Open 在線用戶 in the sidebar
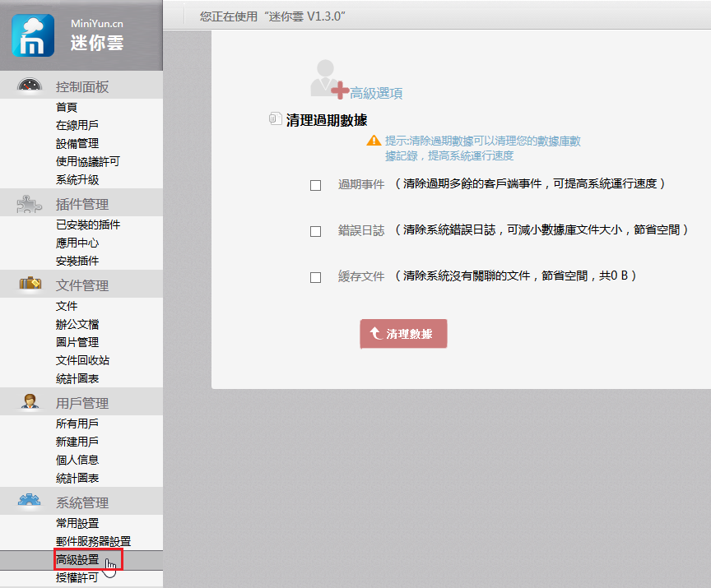The image size is (711, 588). [x=77, y=125]
